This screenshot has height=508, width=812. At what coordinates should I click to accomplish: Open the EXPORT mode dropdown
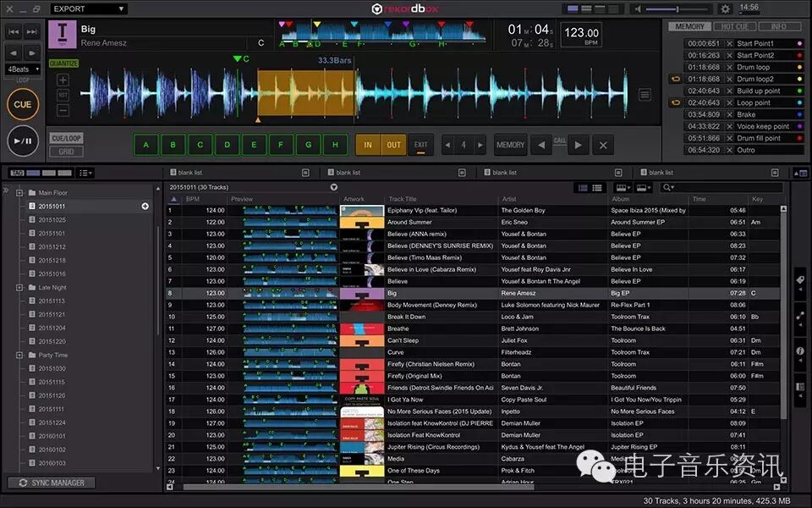pyautogui.click(x=89, y=8)
